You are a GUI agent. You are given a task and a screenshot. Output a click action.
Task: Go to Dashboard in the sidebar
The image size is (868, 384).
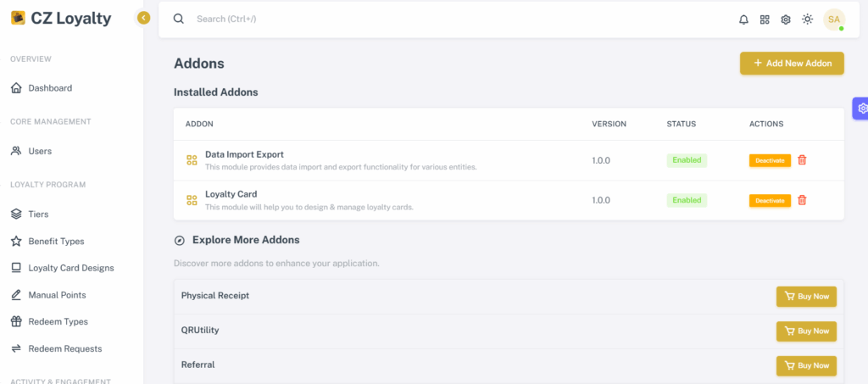click(x=50, y=88)
